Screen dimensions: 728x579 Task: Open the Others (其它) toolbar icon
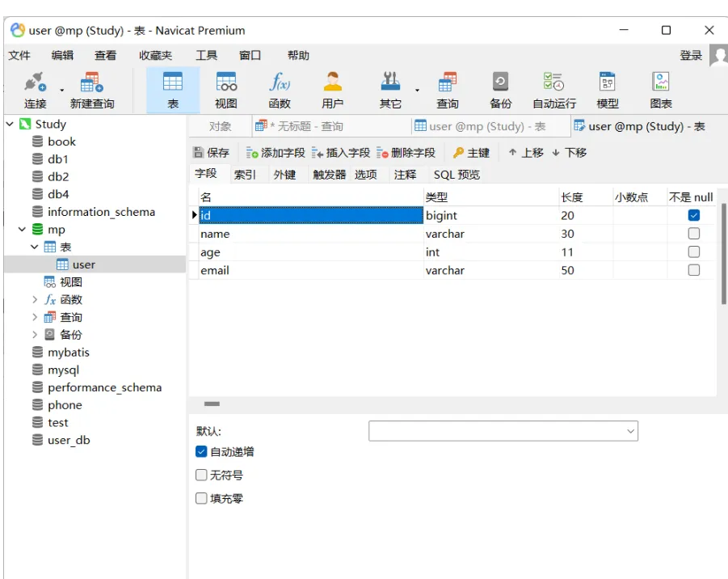pyautogui.click(x=390, y=90)
